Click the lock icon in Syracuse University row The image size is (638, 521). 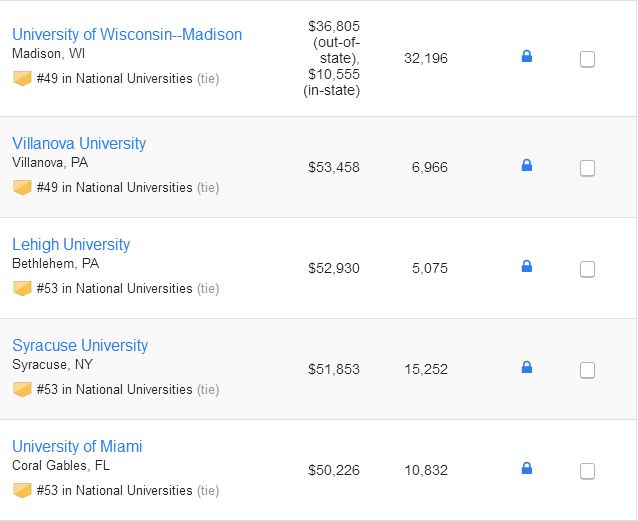pyautogui.click(x=527, y=367)
